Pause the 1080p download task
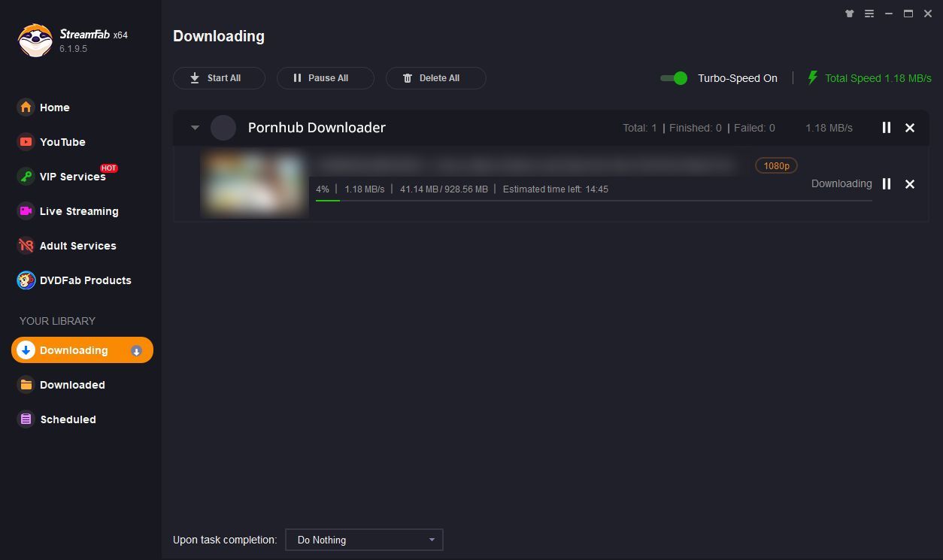The image size is (943, 560). [x=887, y=184]
